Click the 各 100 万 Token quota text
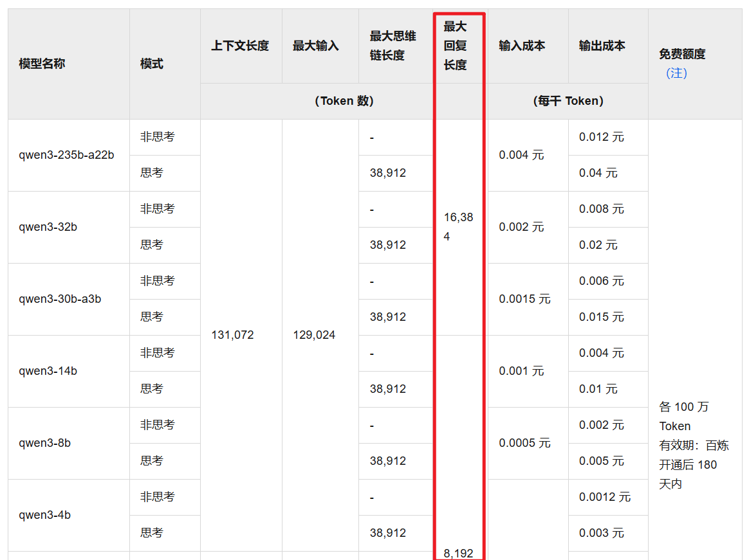 point(684,416)
